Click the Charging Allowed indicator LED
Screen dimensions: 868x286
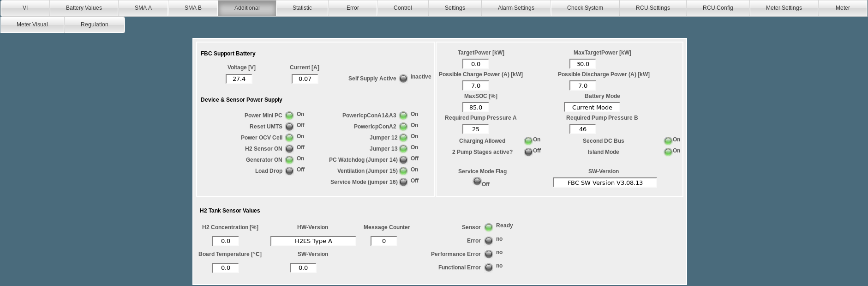528,141
